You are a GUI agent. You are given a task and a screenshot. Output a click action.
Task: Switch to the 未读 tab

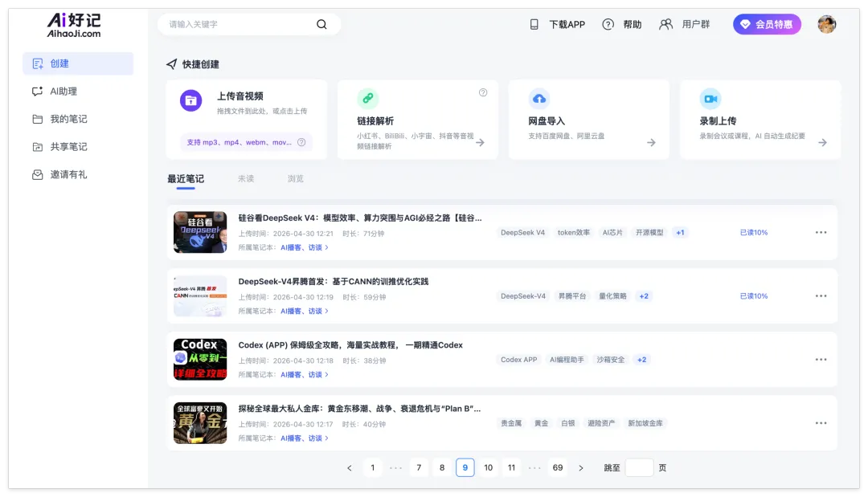click(x=246, y=178)
